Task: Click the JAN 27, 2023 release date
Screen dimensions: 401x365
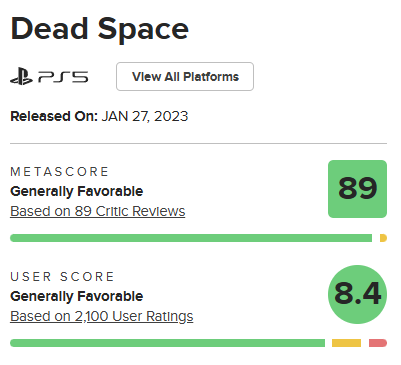Action: coord(145,116)
